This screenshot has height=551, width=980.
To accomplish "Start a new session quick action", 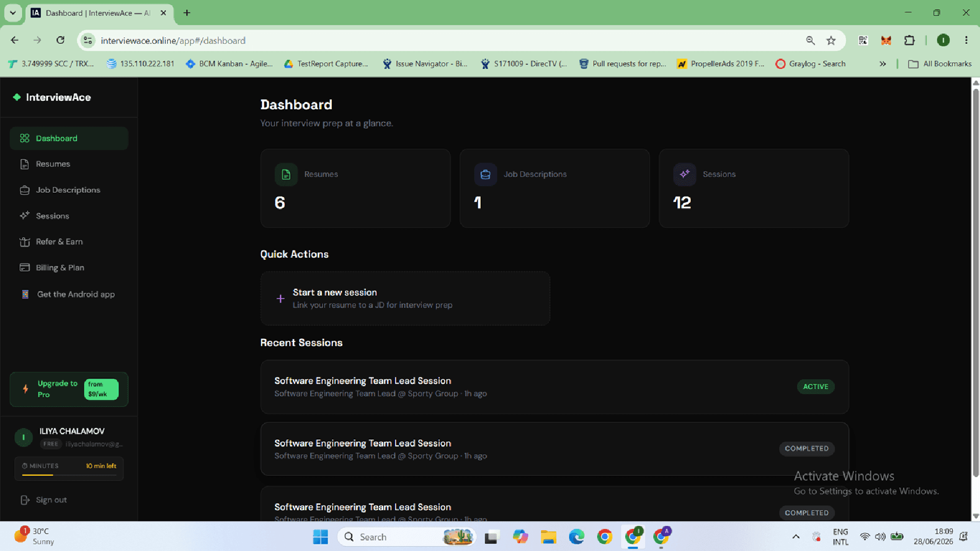I will coord(405,298).
